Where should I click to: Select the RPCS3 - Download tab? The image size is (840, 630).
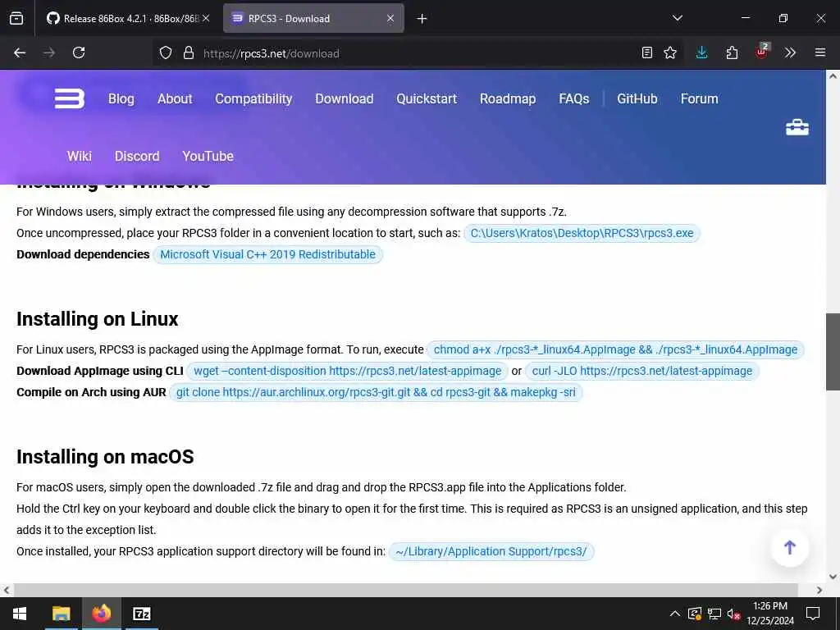tap(313, 18)
